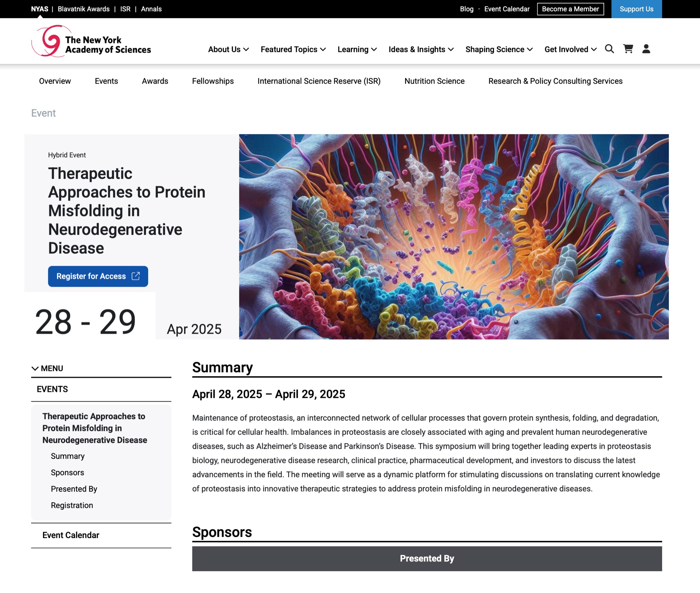Expand the Shaping Science menu
This screenshot has height=593, width=700.
(499, 49)
